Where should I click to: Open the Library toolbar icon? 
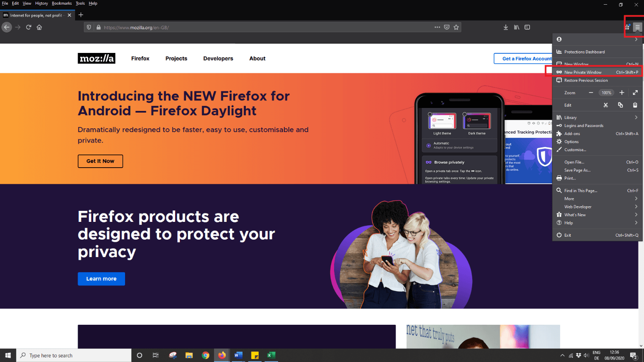516,27
